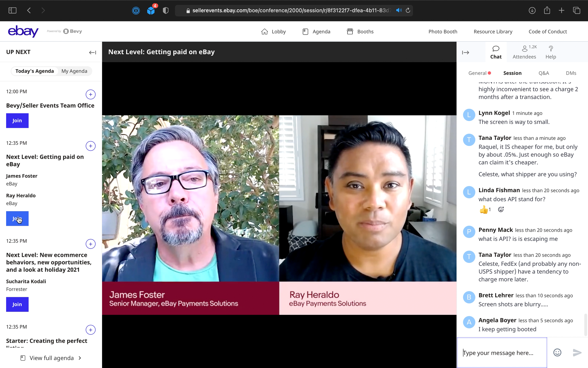Mute the tab audio speaker icon
The height and width of the screenshot is (368, 588).
(x=399, y=10)
